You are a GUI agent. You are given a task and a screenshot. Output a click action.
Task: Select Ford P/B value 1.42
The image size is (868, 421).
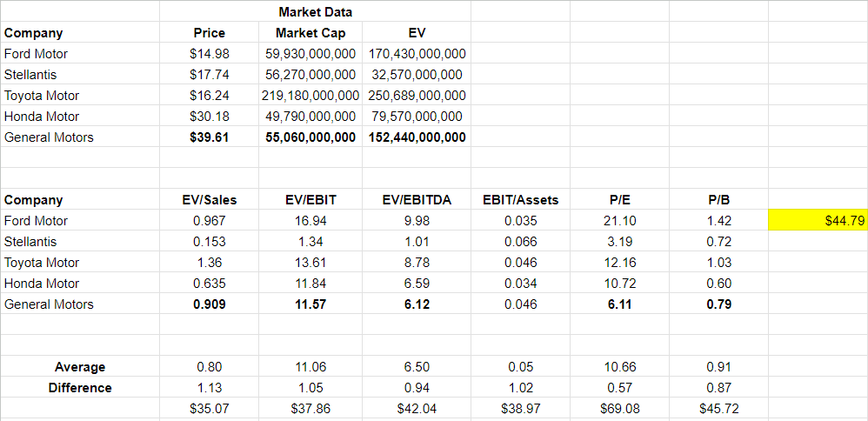pos(718,221)
